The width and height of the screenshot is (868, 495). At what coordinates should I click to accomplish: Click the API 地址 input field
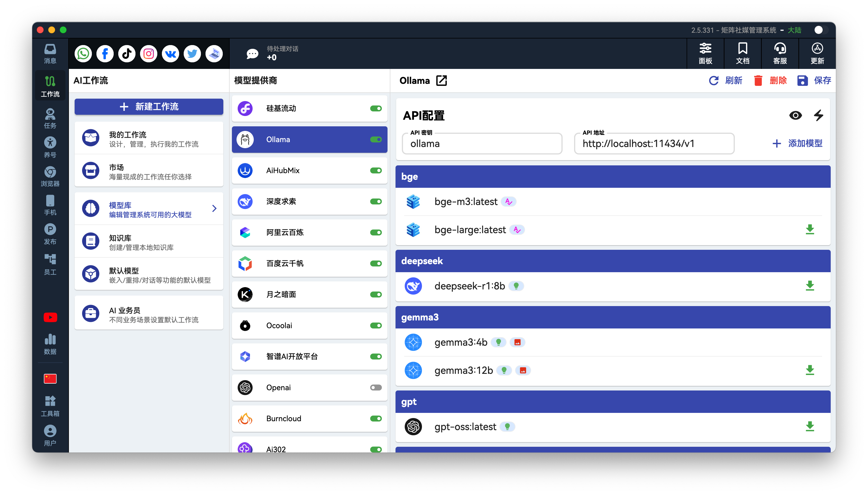[654, 144]
